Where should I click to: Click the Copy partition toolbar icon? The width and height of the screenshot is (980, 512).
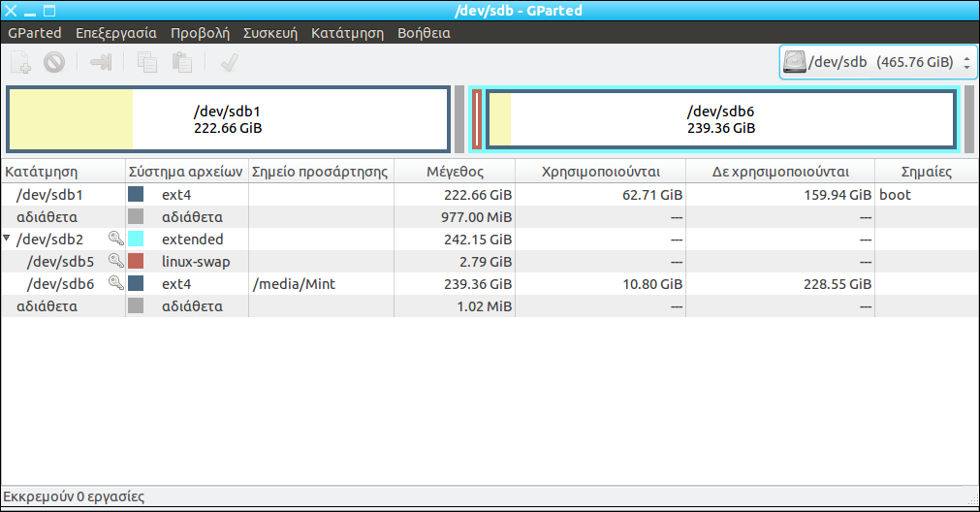point(146,63)
